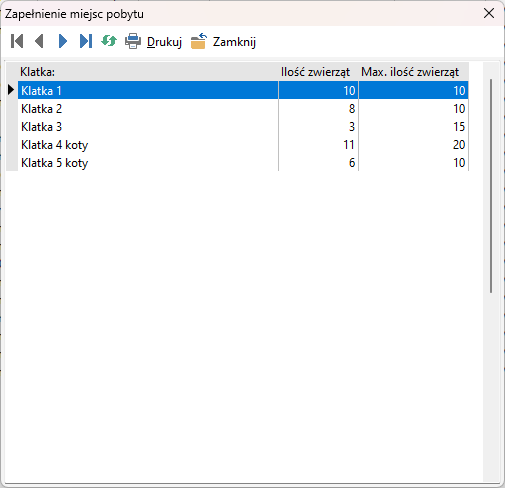Click the Ilość zwierząt column header

pyautogui.click(x=318, y=72)
